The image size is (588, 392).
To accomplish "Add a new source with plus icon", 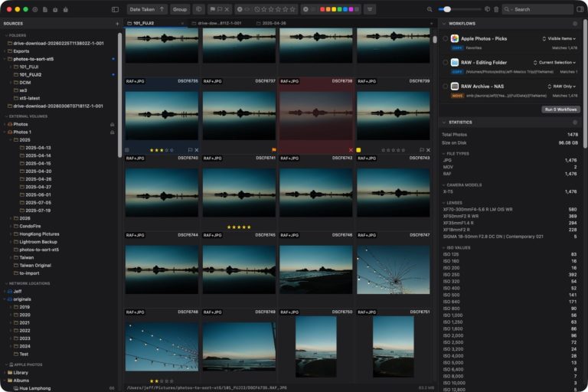I will (117, 24).
